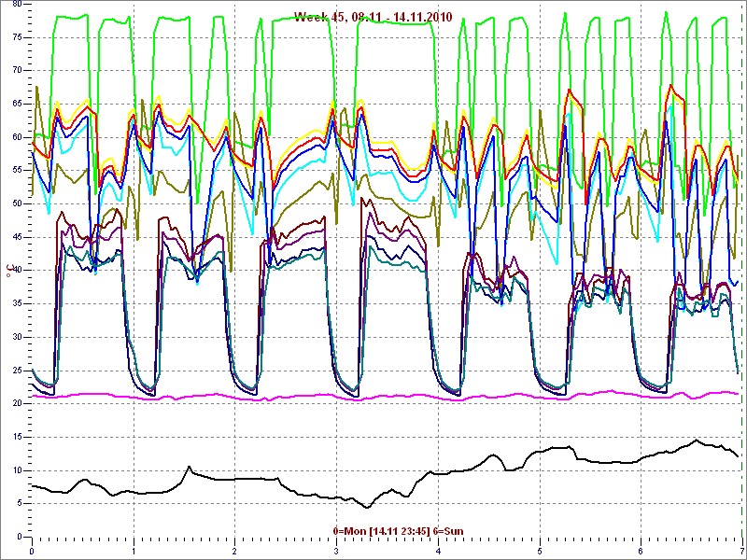Select the x-axis day label 2
Viewport: 747px width, 560px height.
pyautogui.click(x=235, y=552)
